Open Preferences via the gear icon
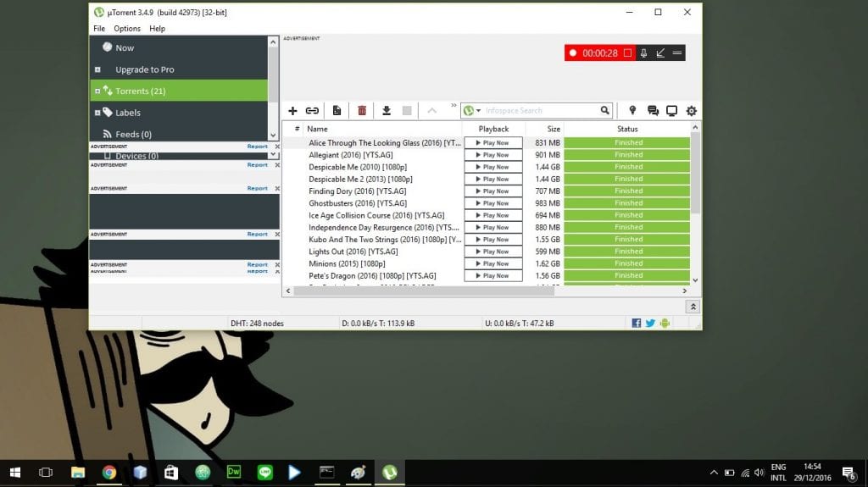The height and width of the screenshot is (487, 868). point(691,111)
